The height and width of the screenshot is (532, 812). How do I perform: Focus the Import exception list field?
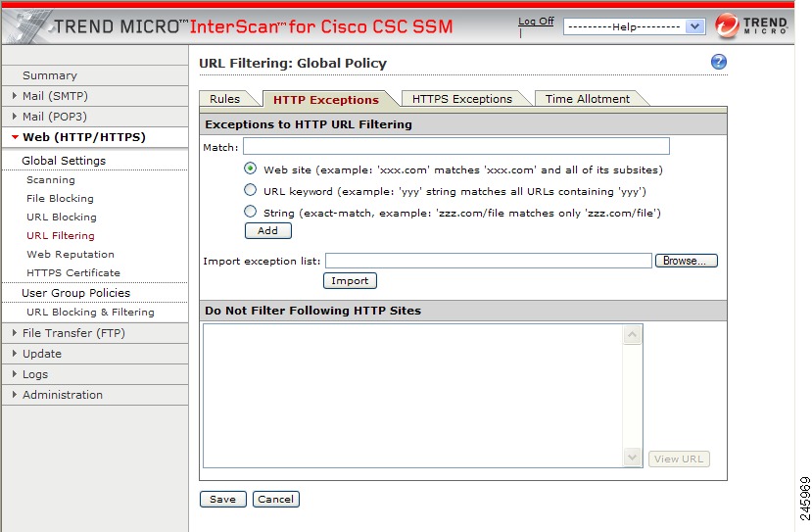489,261
